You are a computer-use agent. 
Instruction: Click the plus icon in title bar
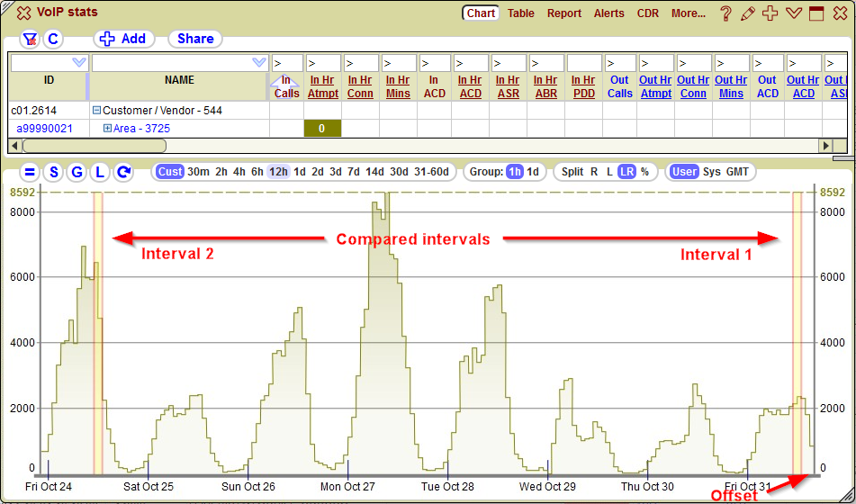770,13
